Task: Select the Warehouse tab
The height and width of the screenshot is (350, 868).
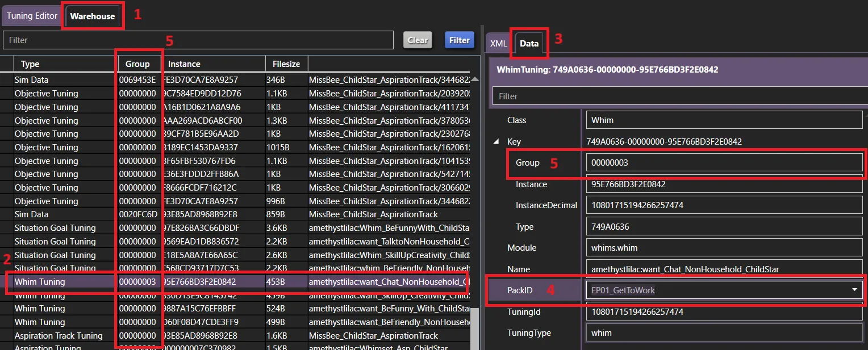Action: pyautogui.click(x=92, y=16)
